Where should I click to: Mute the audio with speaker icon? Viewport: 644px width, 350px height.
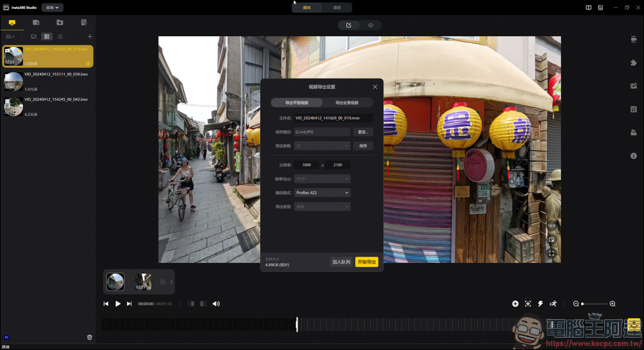point(216,304)
